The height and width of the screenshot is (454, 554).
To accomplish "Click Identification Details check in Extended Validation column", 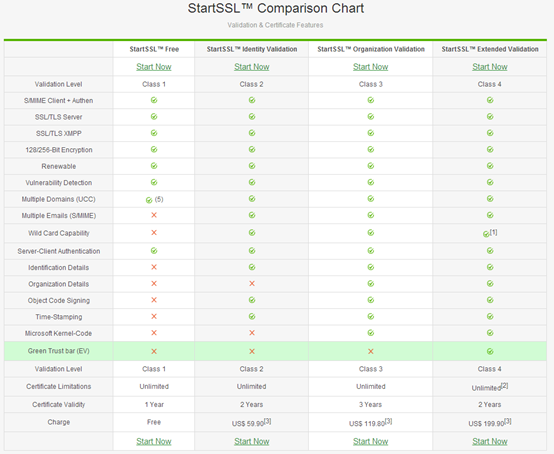I will click(x=490, y=267).
